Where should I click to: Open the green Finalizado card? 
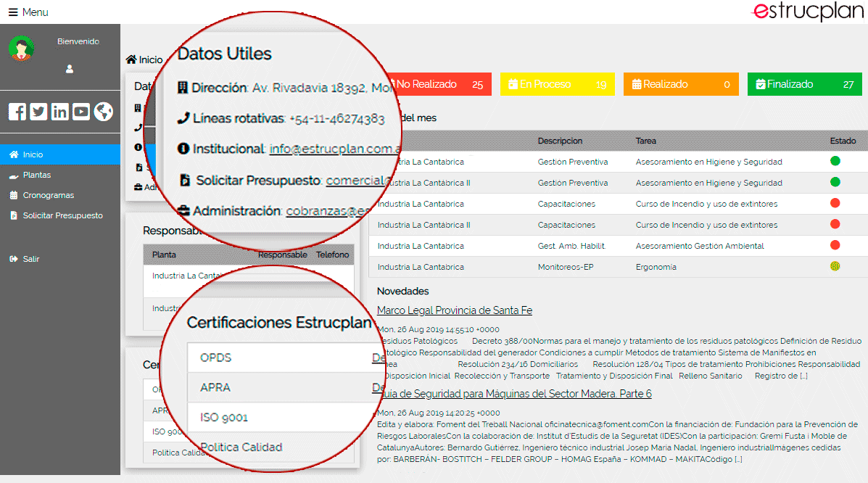[x=805, y=84]
